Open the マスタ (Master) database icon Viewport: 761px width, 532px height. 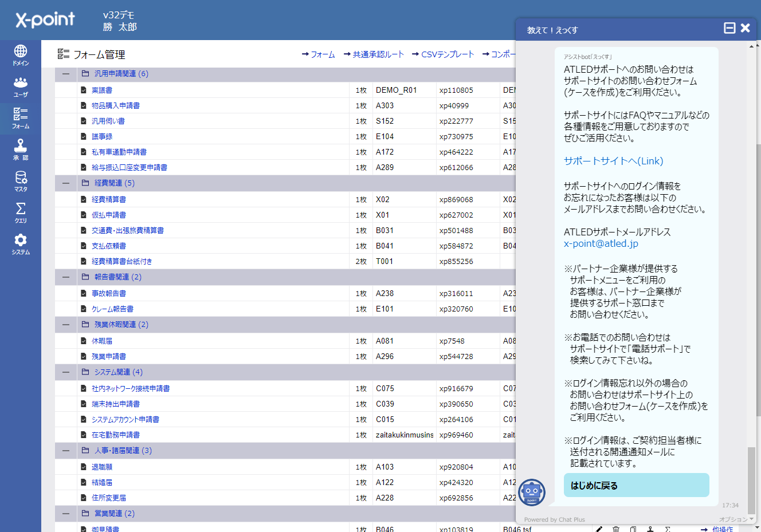pos(21,182)
